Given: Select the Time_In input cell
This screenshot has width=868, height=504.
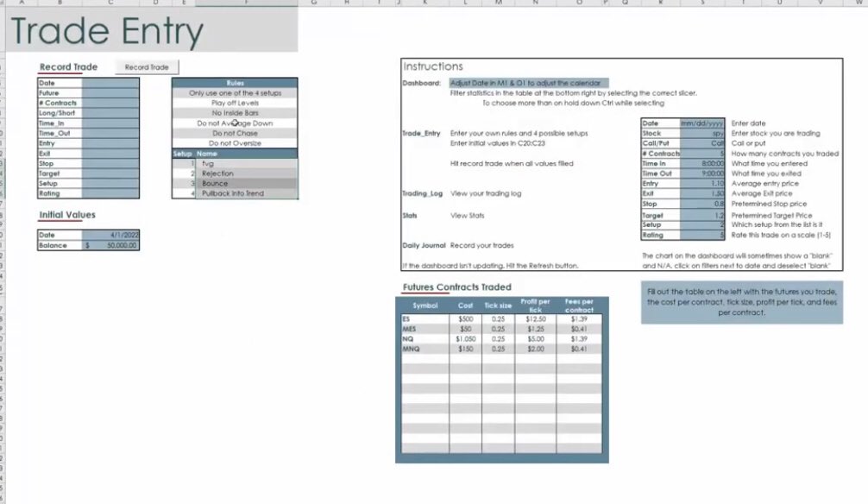Looking at the screenshot, I should click(x=110, y=123).
